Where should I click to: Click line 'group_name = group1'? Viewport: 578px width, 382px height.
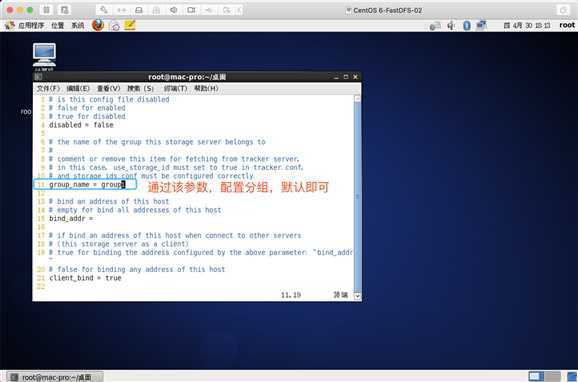tap(87, 184)
